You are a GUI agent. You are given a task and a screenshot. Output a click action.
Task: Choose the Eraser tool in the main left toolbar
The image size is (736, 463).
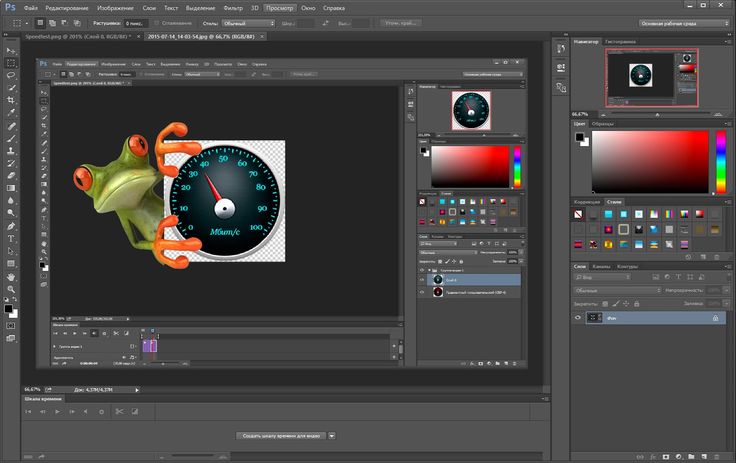coord(11,176)
